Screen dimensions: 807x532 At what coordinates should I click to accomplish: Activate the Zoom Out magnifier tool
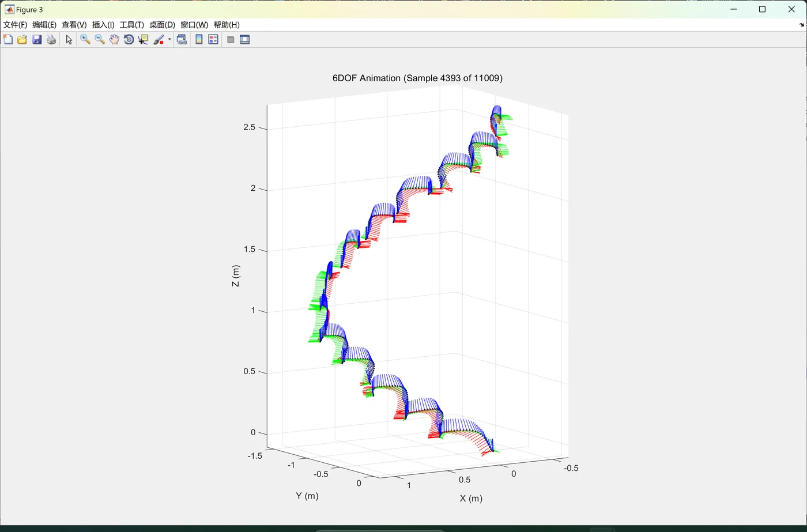click(x=100, y=39)
